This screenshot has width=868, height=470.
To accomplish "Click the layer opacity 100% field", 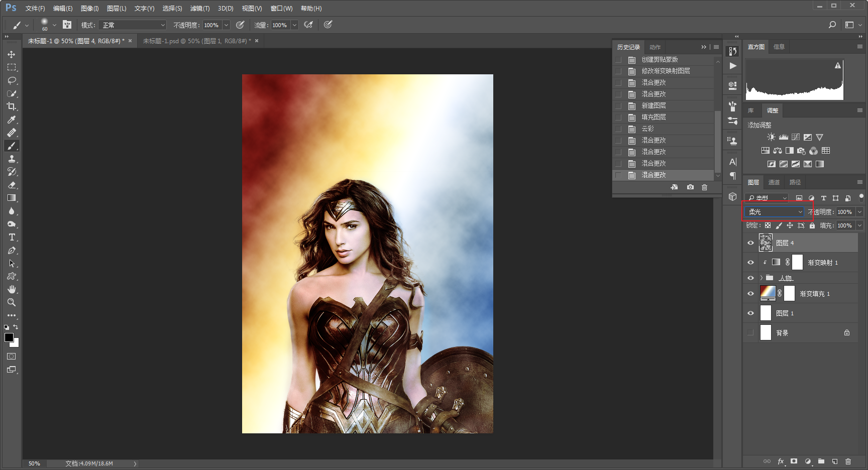I will pos(845,212).
